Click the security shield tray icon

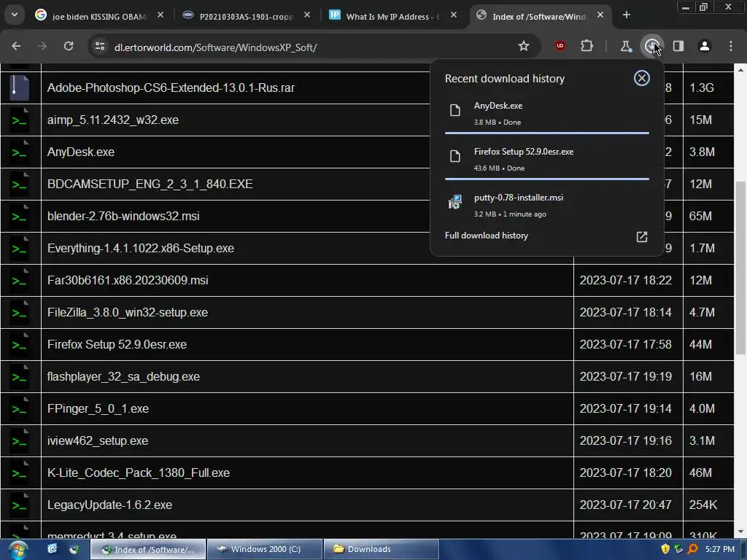pyautogui.click(x=665, y=549)
